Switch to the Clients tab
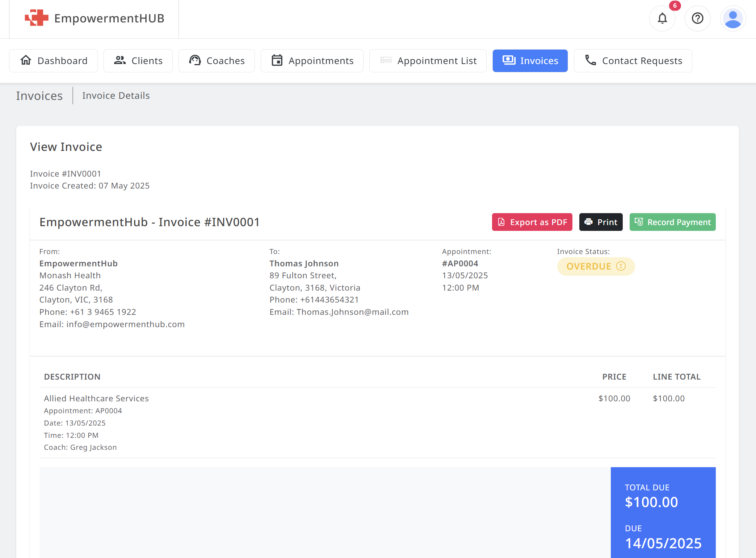 click(x=138, y=60)
